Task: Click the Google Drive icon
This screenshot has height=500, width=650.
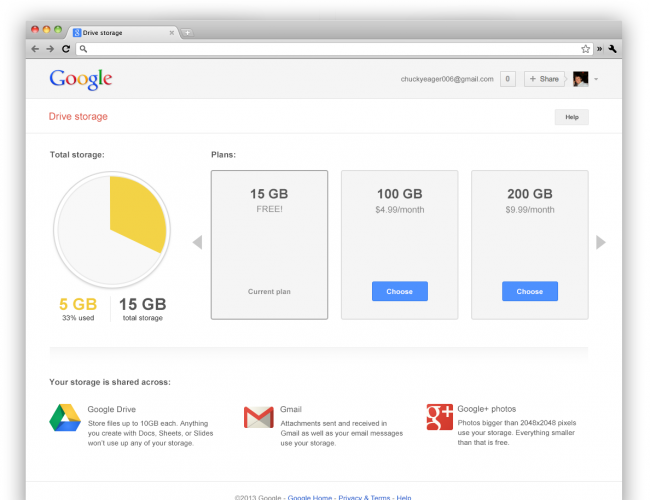Action: point(65,417)
